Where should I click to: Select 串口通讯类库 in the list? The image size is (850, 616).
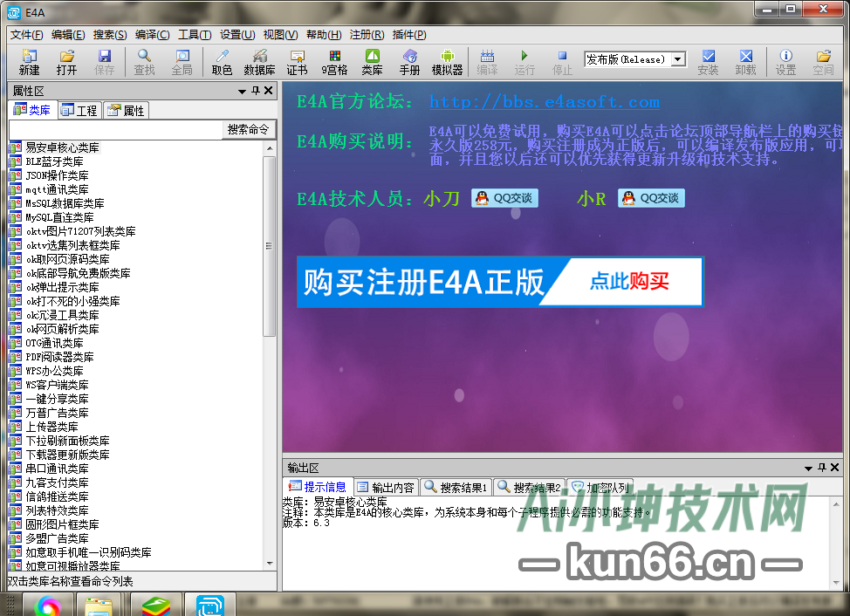57,469
